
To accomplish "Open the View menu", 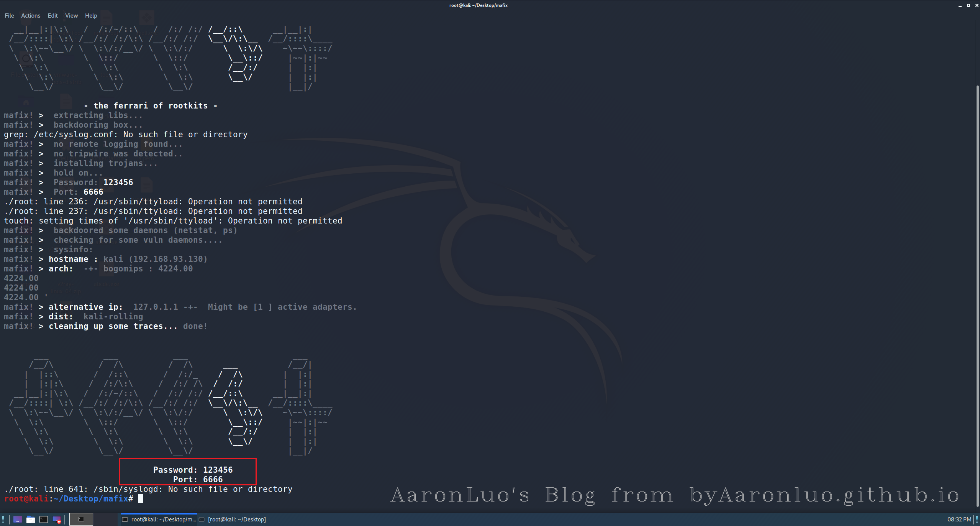I will [x=71, y=16].
